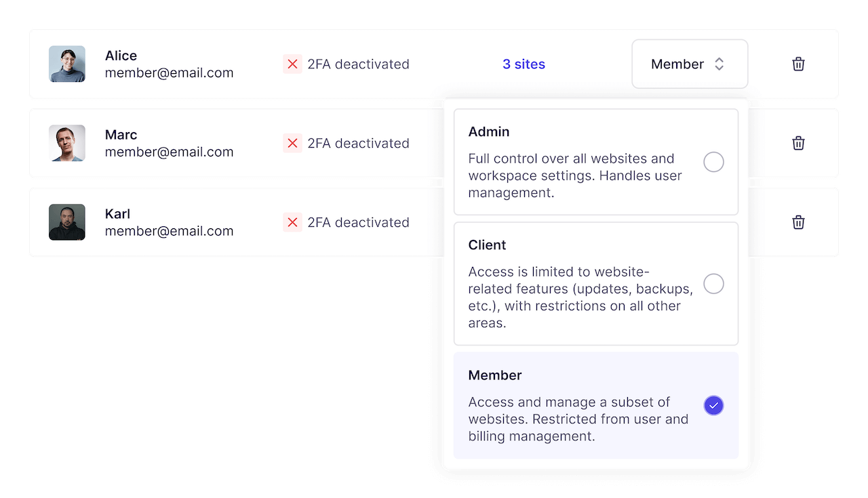Image resolution: width=868 pixels, height=498 pixels.
Task: Click Alice's profile picture thumbnail
Action: click(66, 64)
